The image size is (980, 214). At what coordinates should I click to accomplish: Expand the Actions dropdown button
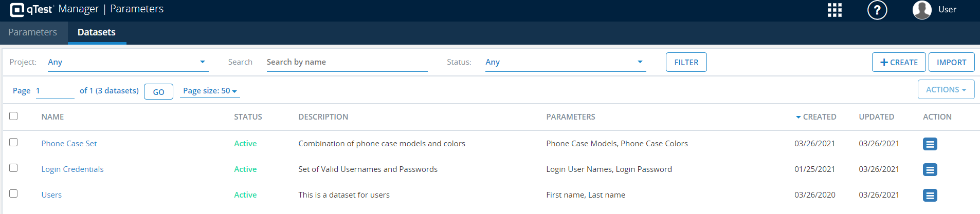(x=946, y=90)
